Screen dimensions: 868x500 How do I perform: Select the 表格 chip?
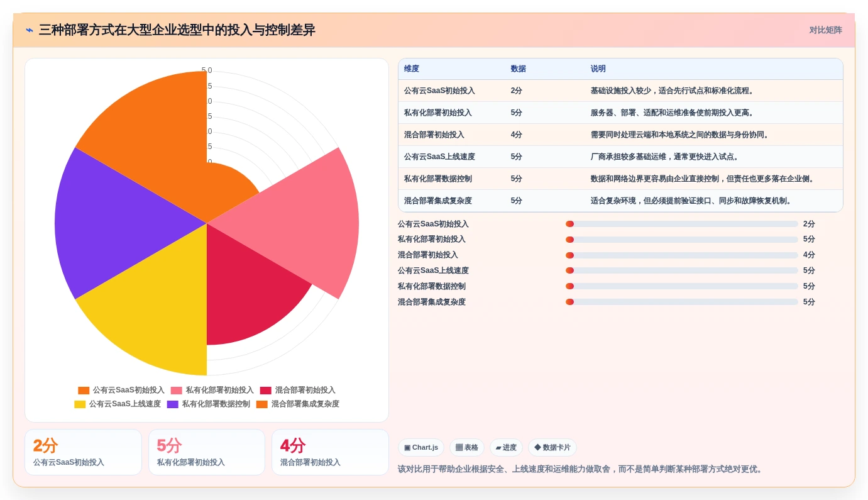point(467,448)
